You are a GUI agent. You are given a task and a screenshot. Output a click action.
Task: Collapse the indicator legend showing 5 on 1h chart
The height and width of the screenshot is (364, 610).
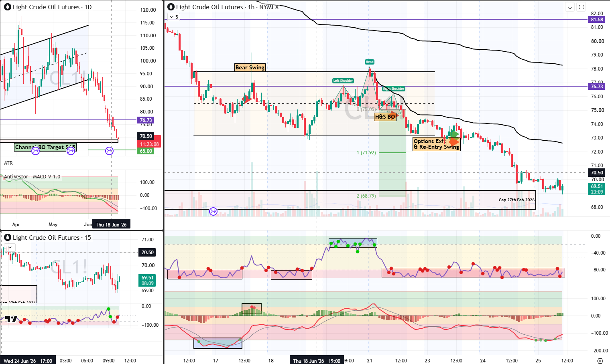174,17
